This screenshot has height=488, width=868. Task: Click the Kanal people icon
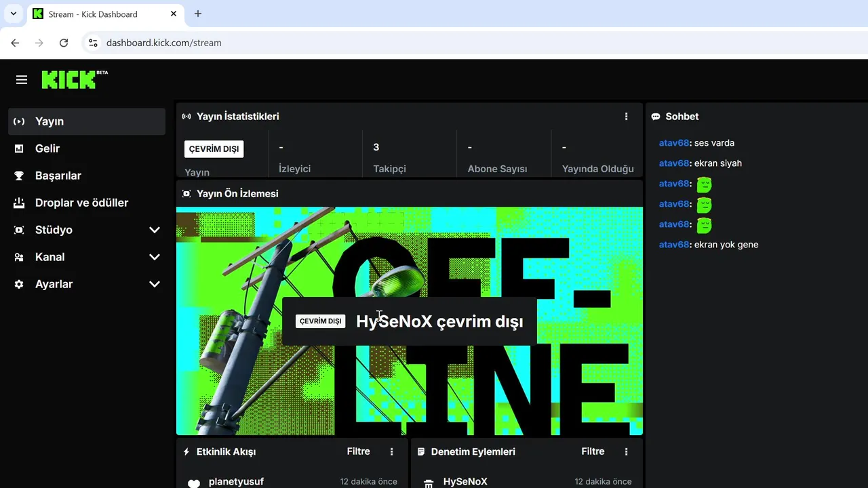pyautogui.click(x=19, y=257)
